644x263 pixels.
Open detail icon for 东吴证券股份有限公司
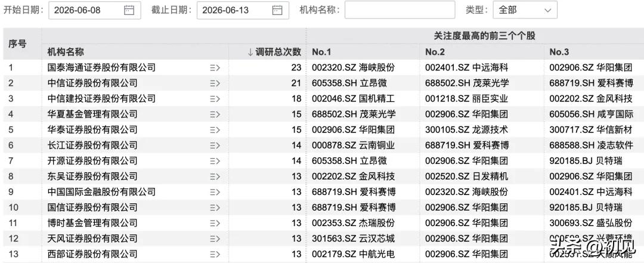pyautogui.click(x=215, y=177)
